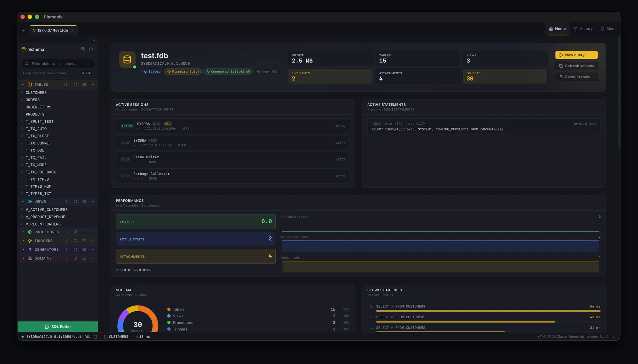Viewport: 638px width, 364px height.
Task: Expand the TRIGGERS group
Action: 23,241
